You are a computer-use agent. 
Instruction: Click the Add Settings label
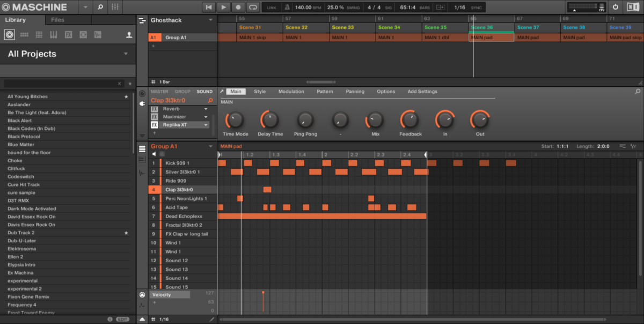422,91
